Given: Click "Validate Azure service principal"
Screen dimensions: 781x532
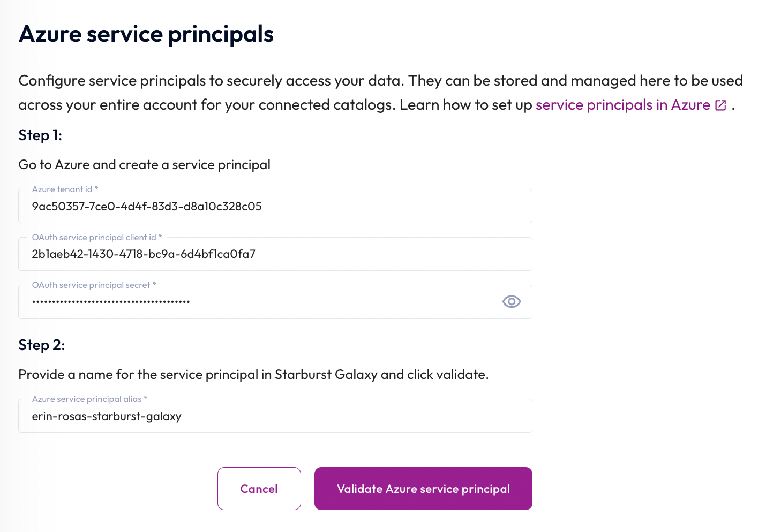Looking at the screenshot, I should click(423, 488).
